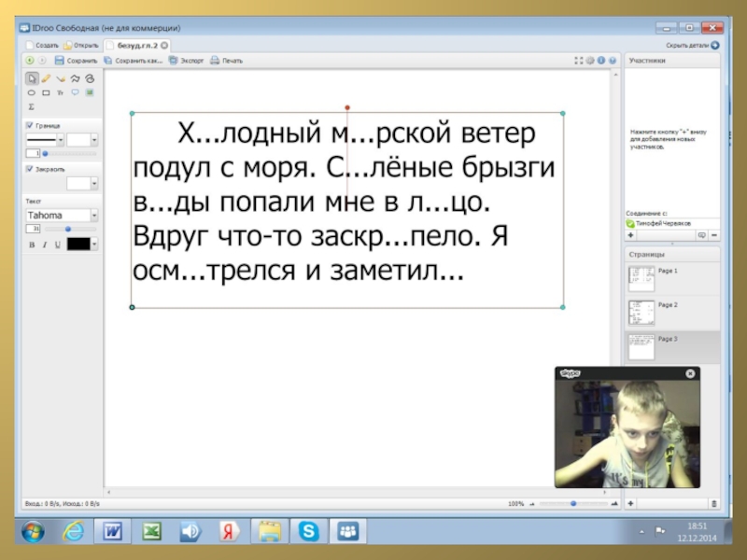The height and width of the screenshot is (560, 747).
Task: Toggle bold text formatting
Action: click(32, 244)
